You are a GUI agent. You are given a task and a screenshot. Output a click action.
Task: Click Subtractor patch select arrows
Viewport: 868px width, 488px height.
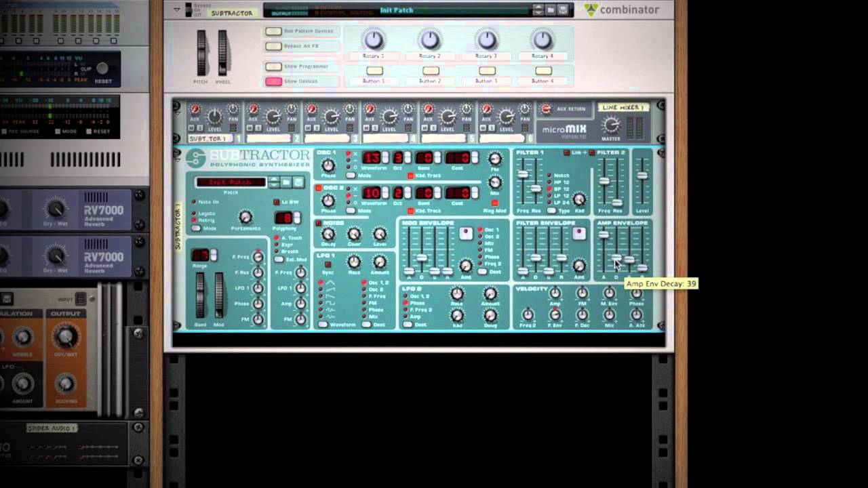pos(274,182)
